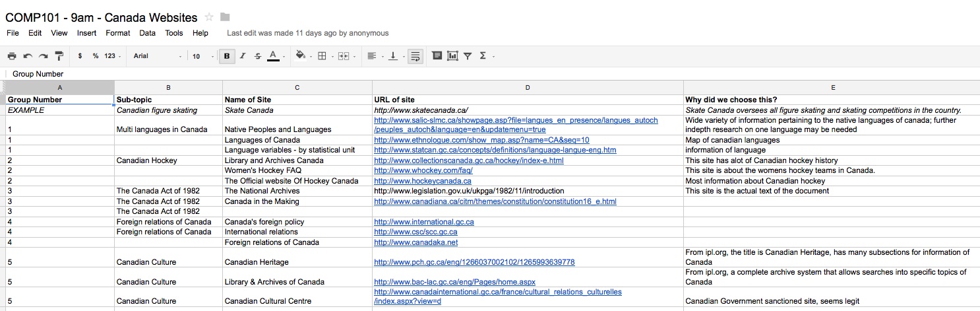
Task: Open the hockeycanada.ca link
Action: coord(423,181)
